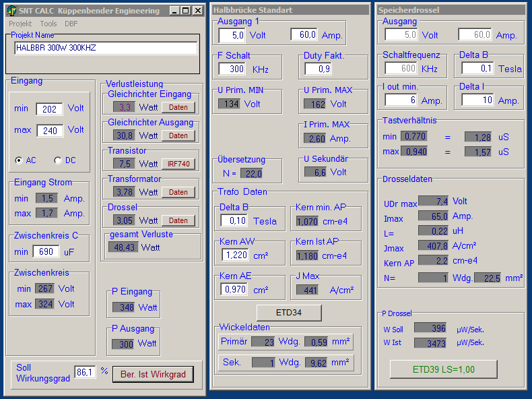The image size is (532, 399).
Task: Click Primär Wdg. value 23
Action: (263, 342)
